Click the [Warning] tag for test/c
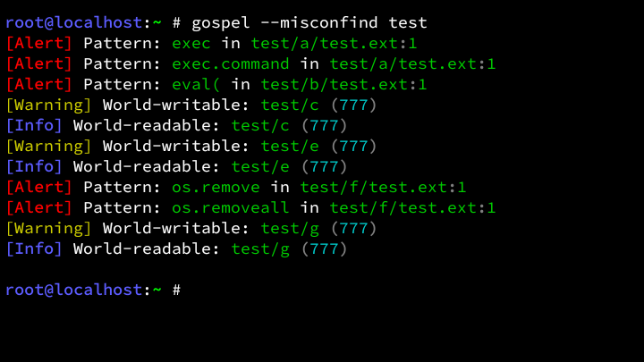 (49, 105)
